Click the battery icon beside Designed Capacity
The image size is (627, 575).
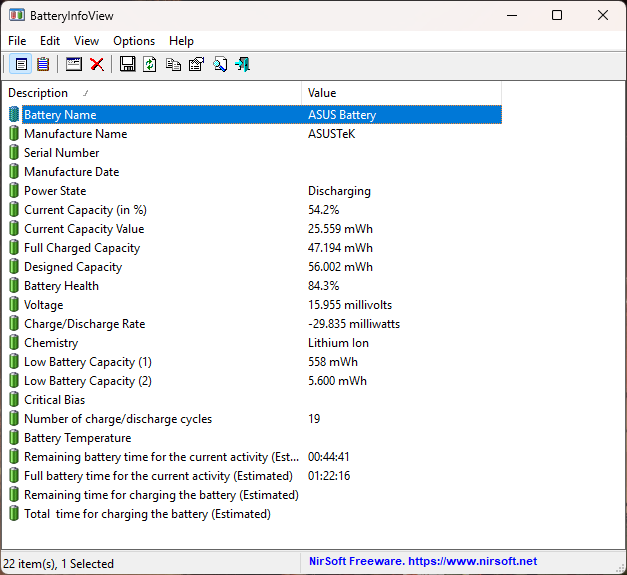14,266
